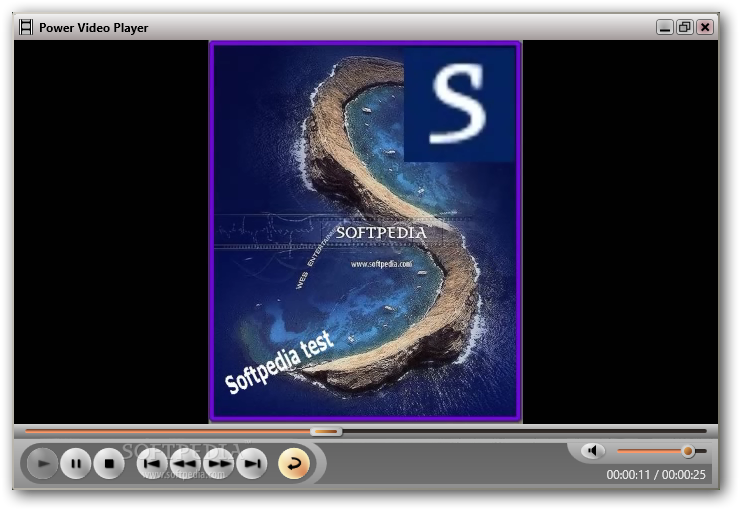Skip to next track button

pyautogui.click(x=252, y=463)
